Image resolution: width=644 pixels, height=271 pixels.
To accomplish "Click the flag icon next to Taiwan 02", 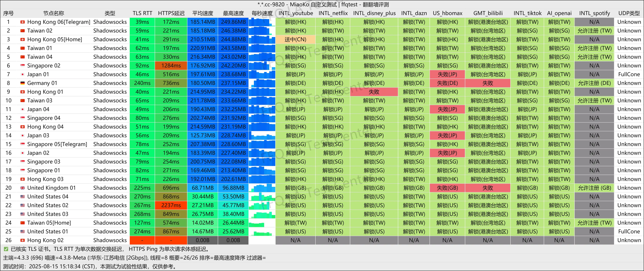I will click(22, 31).
